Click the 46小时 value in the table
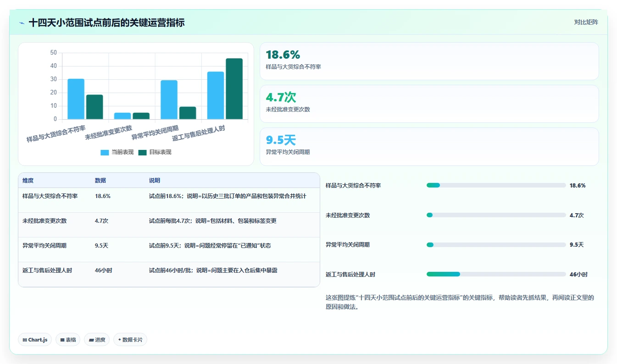Image resolution: width=617 pixels, height=364 pixels. tap(103, 270)
